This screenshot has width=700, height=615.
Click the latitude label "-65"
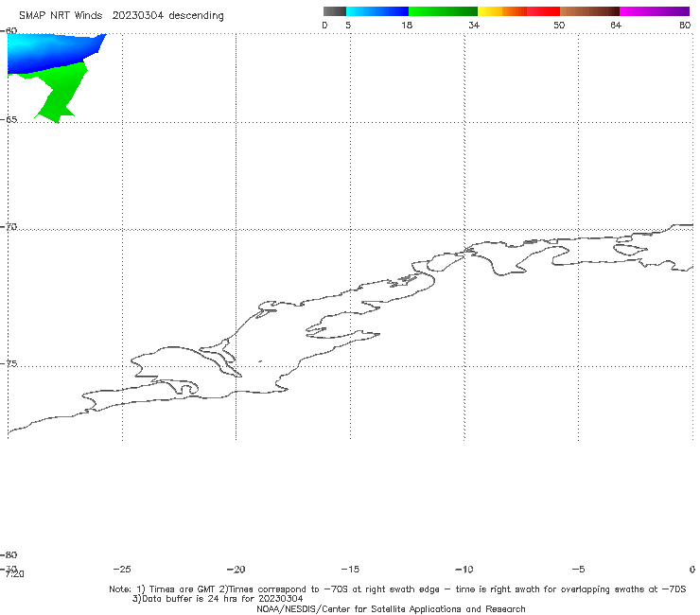9,120
